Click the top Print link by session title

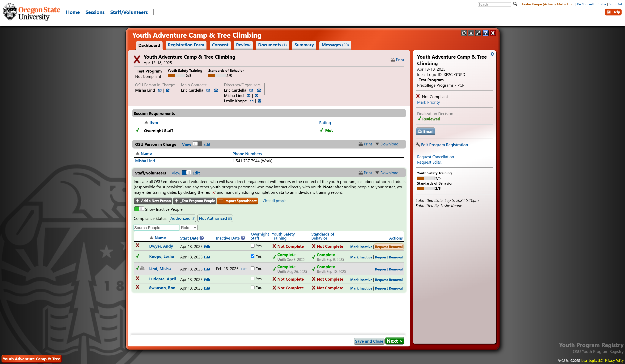coord(397,60)
